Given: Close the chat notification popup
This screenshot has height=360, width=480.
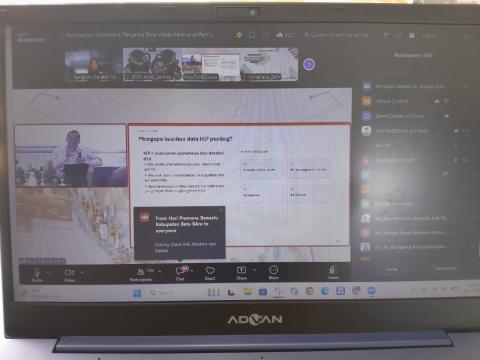Looking at the screenshot, I should 221,210.
